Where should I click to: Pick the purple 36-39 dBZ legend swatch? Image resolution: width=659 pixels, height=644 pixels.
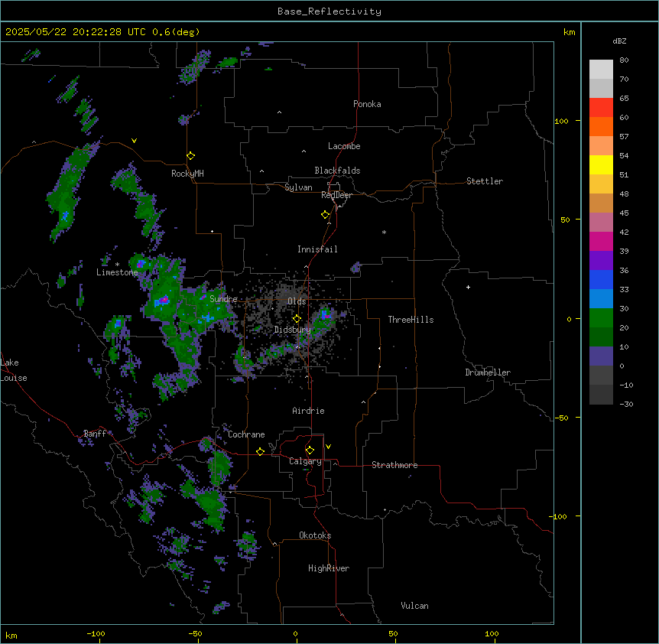pos(601,260)
